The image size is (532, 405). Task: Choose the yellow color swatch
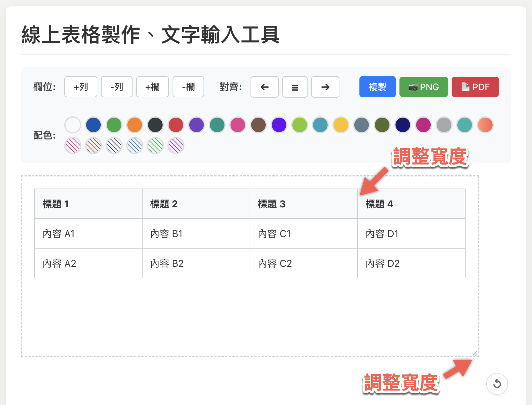341,125
